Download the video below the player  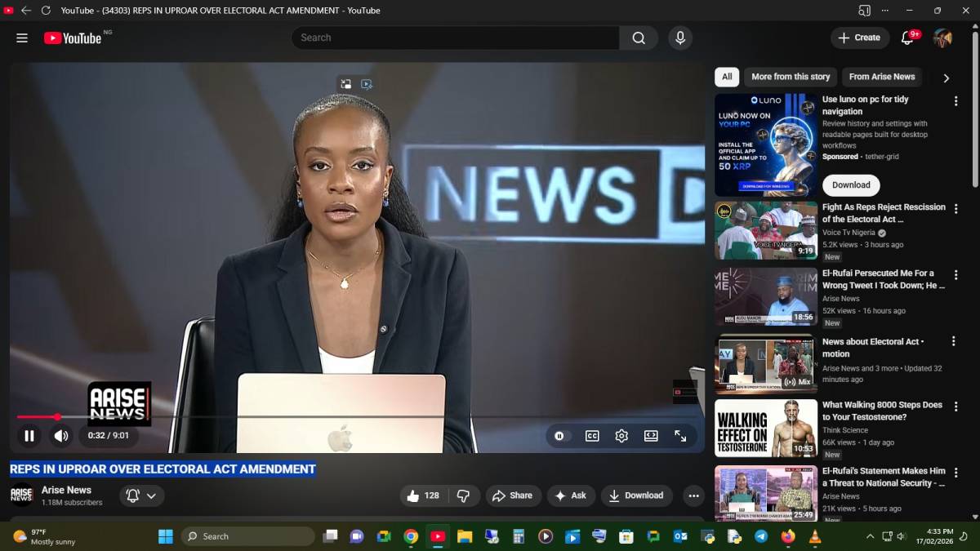637,495
